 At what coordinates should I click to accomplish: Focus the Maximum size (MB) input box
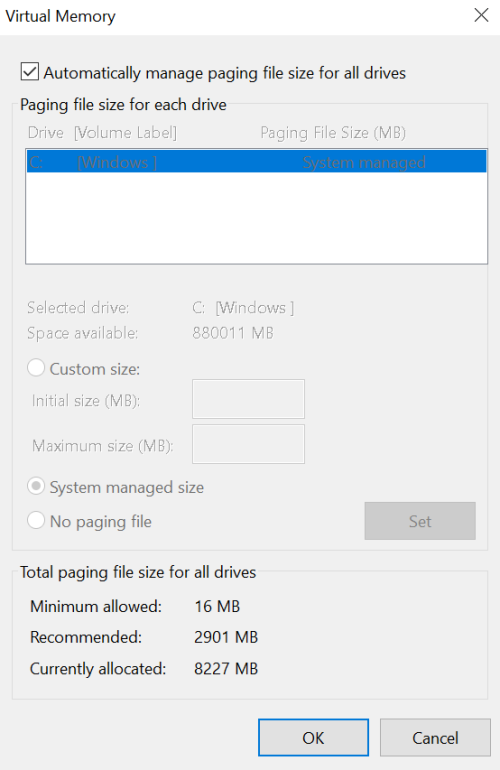tap(248, 444)
